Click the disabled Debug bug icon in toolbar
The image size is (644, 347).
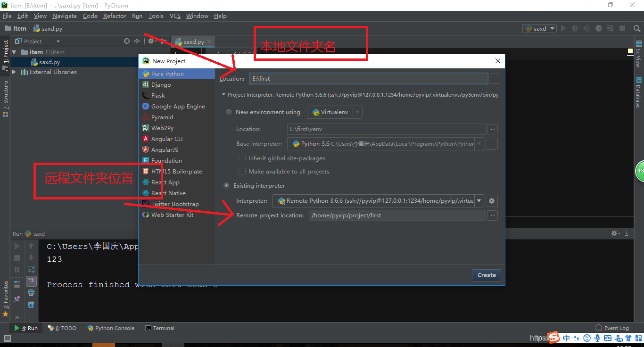[575, 28]
